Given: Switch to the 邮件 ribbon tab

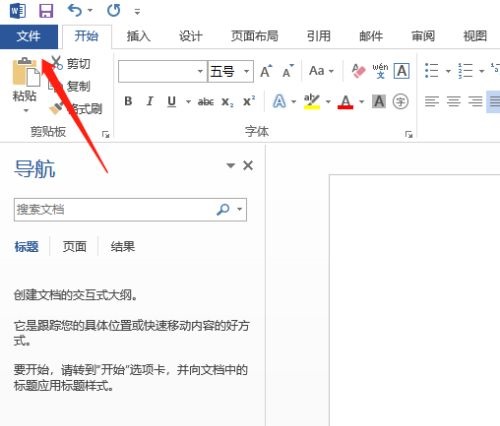Looking at the screenshot, I should point(371,36).
